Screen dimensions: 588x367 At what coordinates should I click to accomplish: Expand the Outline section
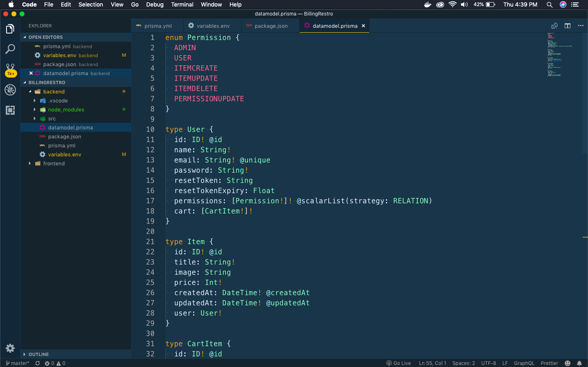point(76,354)
